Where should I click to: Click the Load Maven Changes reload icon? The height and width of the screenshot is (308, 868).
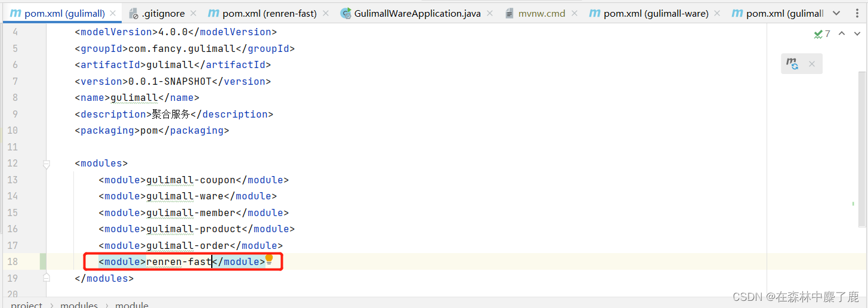tap(792, 64)
